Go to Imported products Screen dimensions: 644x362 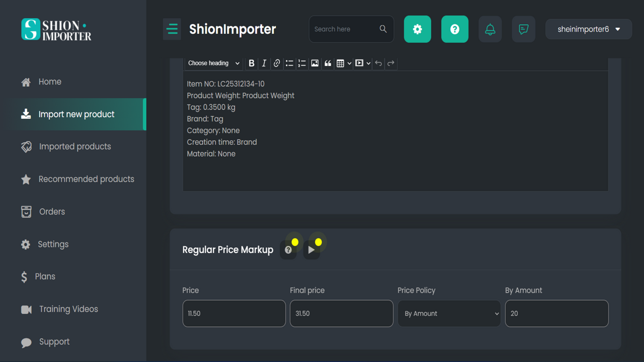point(74,146)
